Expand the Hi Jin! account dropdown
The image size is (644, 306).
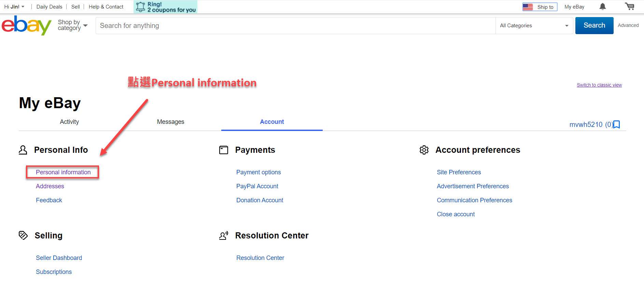click(14, 7)
